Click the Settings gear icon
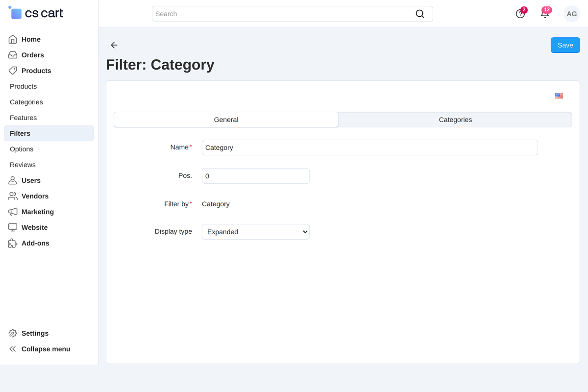The image size is (588, 392). (x=13, y=333)
